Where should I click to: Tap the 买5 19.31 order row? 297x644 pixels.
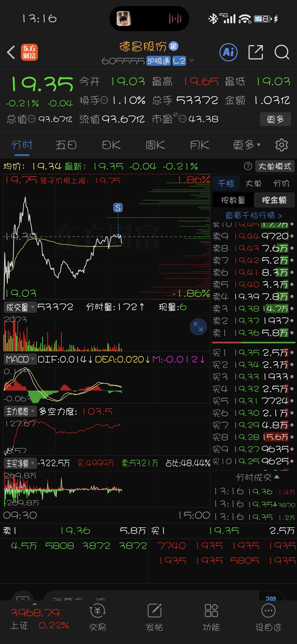tap(253, 401)
